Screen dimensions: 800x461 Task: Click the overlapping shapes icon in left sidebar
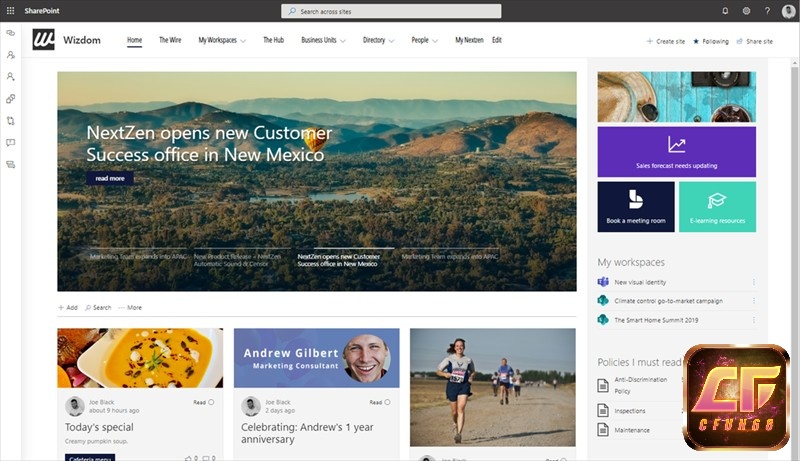pyautogui.click(x=10, y=99)
